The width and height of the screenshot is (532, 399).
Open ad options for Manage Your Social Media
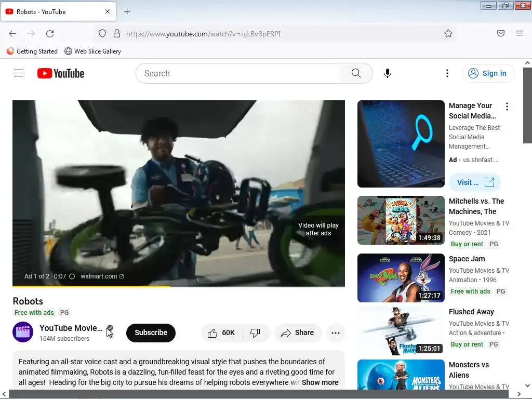pos(507,107)
